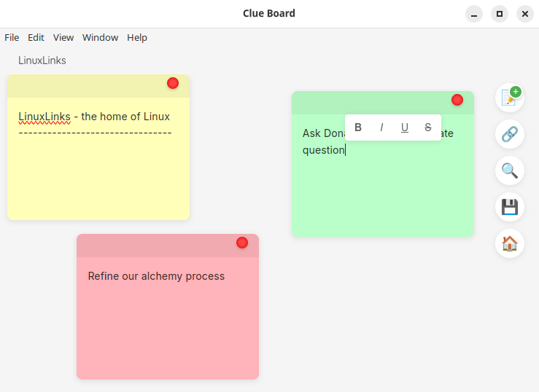Apply strikethrough formatting with S button
Viewport: 539px width, 392px height.
click(x=428, y=128)
